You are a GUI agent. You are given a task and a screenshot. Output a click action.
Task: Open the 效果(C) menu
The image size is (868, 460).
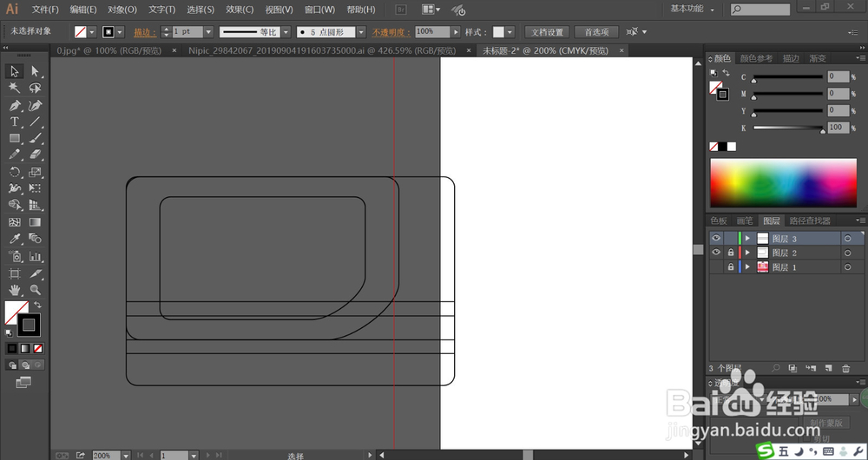click(x=240, y=10)
